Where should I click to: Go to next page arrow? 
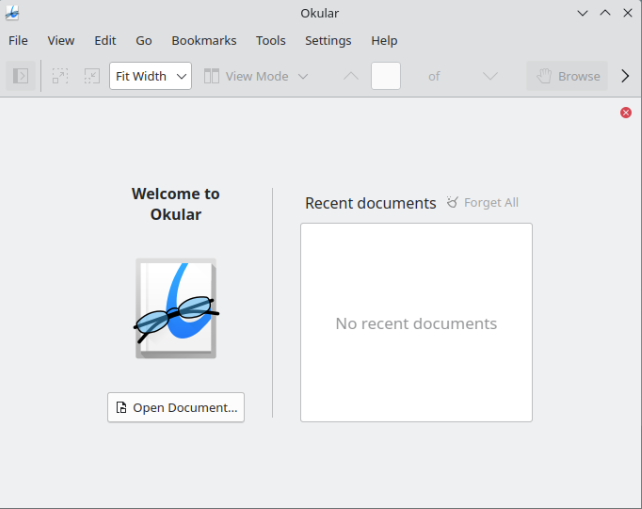[490, 76]
